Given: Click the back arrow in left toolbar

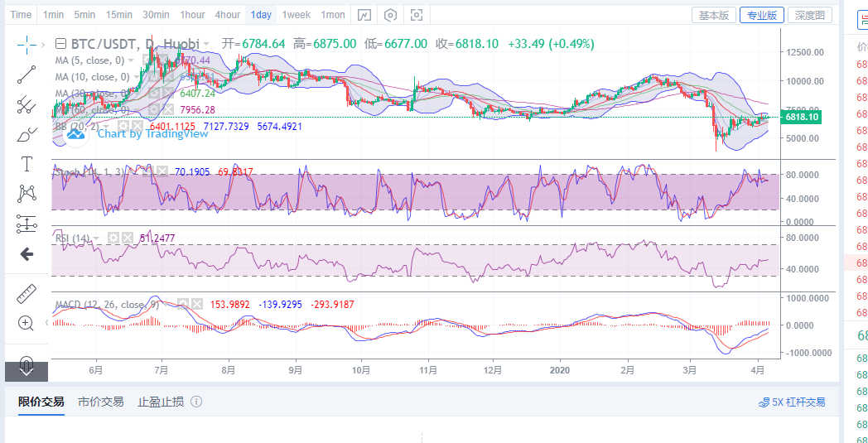Looking at the screenshot, I should [x=26, y=254].
